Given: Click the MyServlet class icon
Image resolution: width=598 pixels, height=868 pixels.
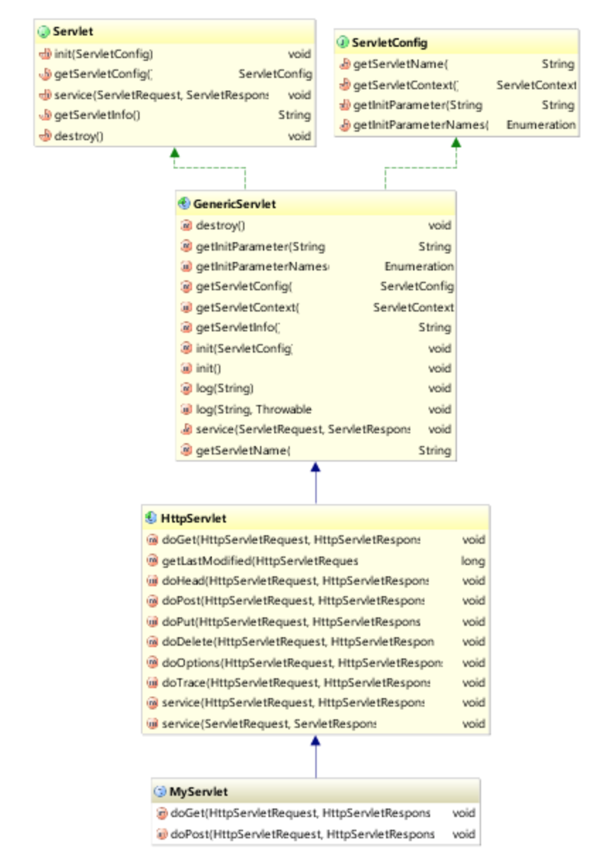Looking at the screenshot, I should pos(160,792).
